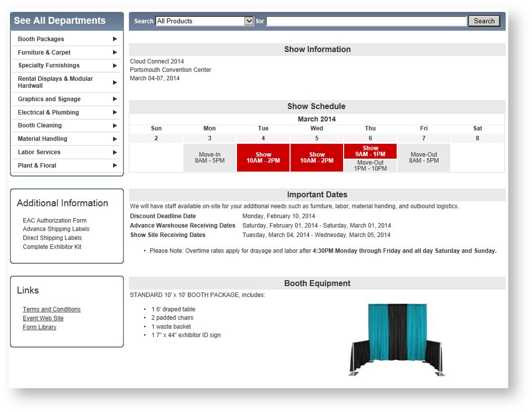The image size is (532, 412).
Task: Click arrow icon beside Plant & Floral
Action: point(115,166)
